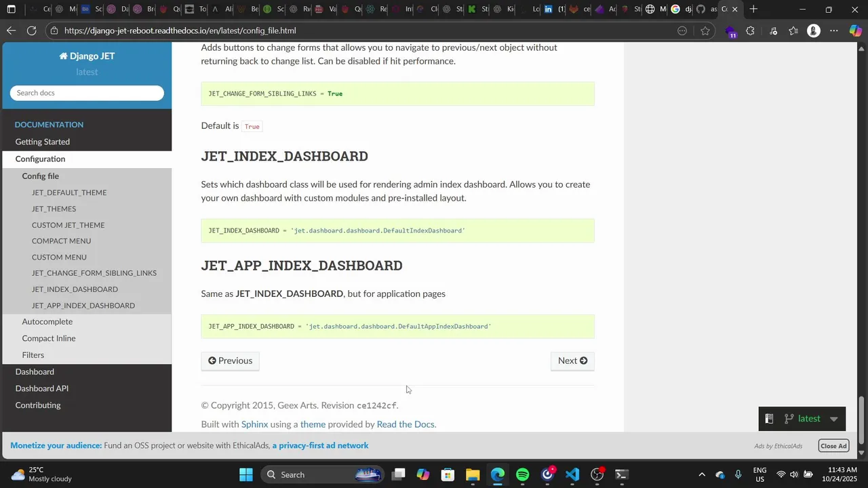Launch File Explorer from taskbar
This screenshot has height=488, width=868.
click(473, 474)
